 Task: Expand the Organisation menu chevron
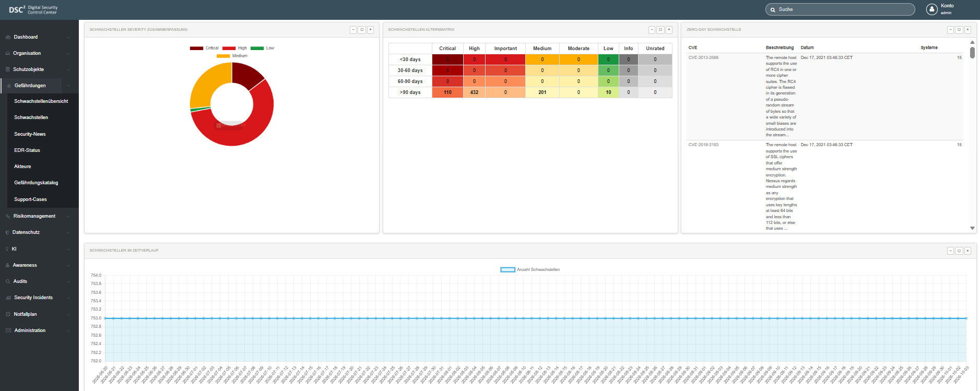68,54
